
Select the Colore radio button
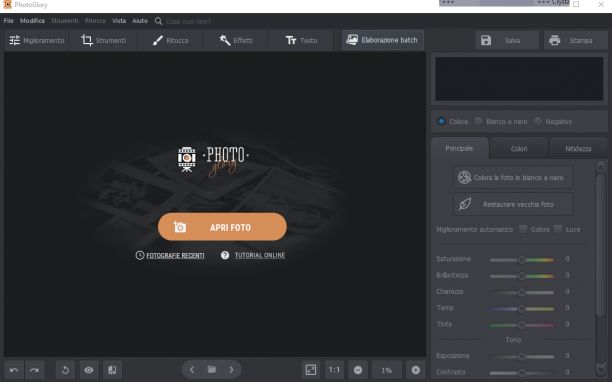(441, 121)
